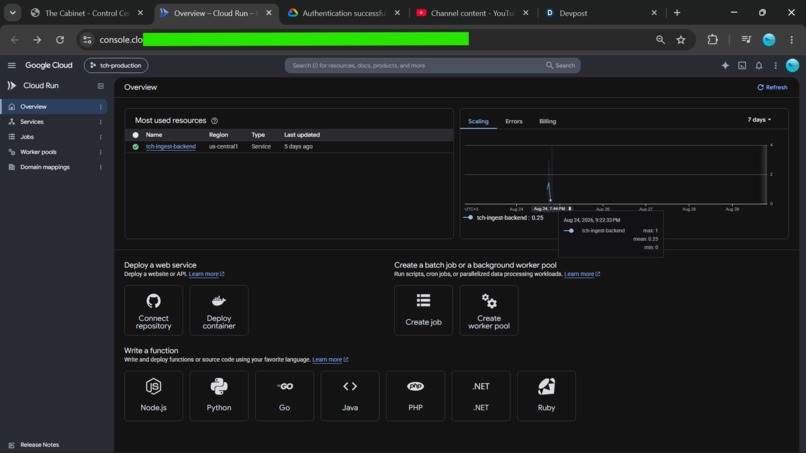The image size is (806, 453).
Task: Open the Overview row more menu
Action: 101,106
